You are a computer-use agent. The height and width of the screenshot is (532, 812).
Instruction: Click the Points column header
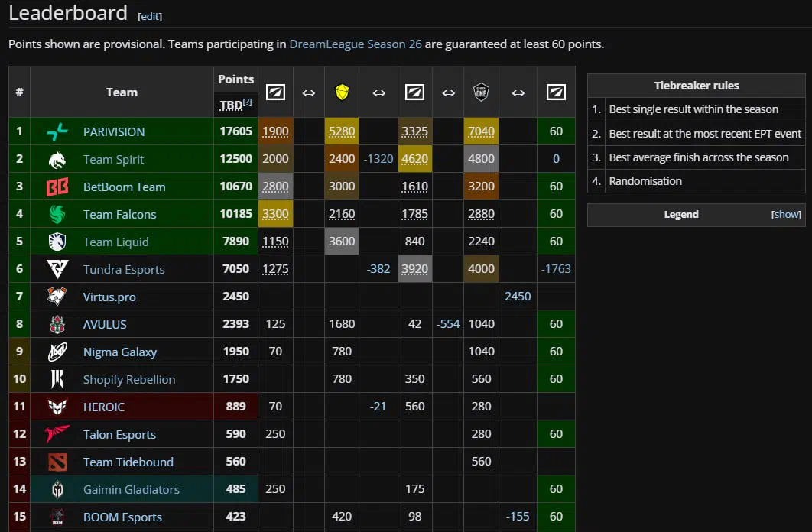tap(235, 79)
